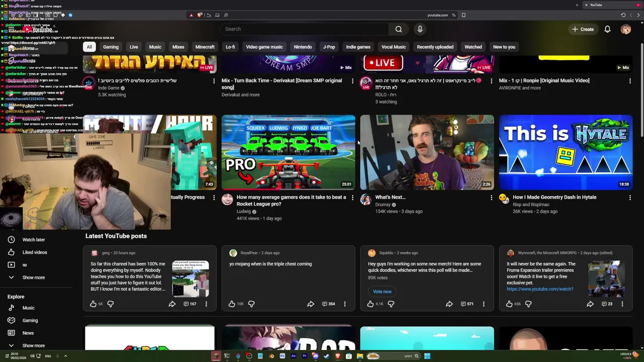The image size is (644, 362).
Task: Select the Nintendo filter chip
Action: [303, 47]
